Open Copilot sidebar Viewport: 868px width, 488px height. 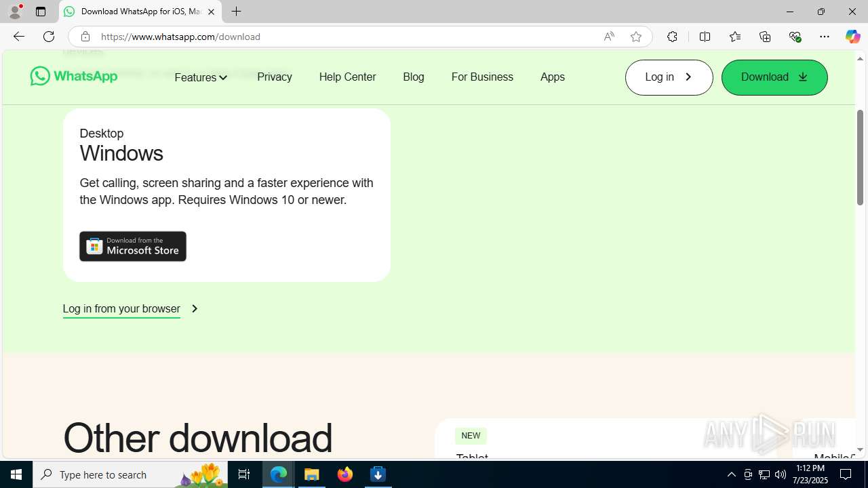point(852,37)
